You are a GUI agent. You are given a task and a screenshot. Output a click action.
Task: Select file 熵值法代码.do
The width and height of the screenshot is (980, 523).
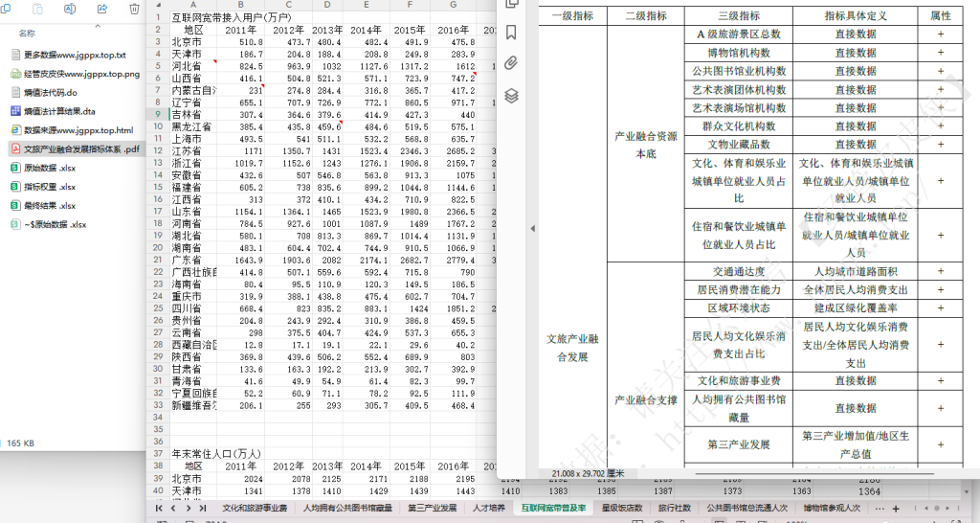click(x=44, y=93)
